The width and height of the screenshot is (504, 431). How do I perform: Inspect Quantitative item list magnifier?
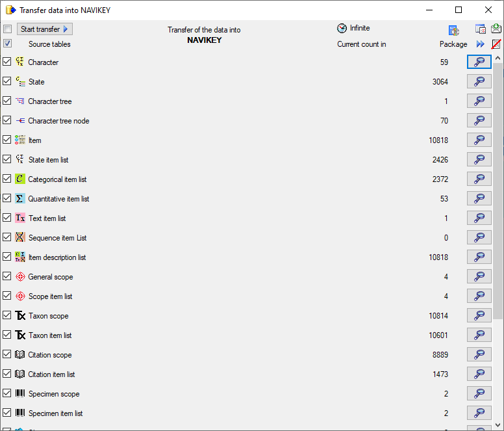point(479,198)
